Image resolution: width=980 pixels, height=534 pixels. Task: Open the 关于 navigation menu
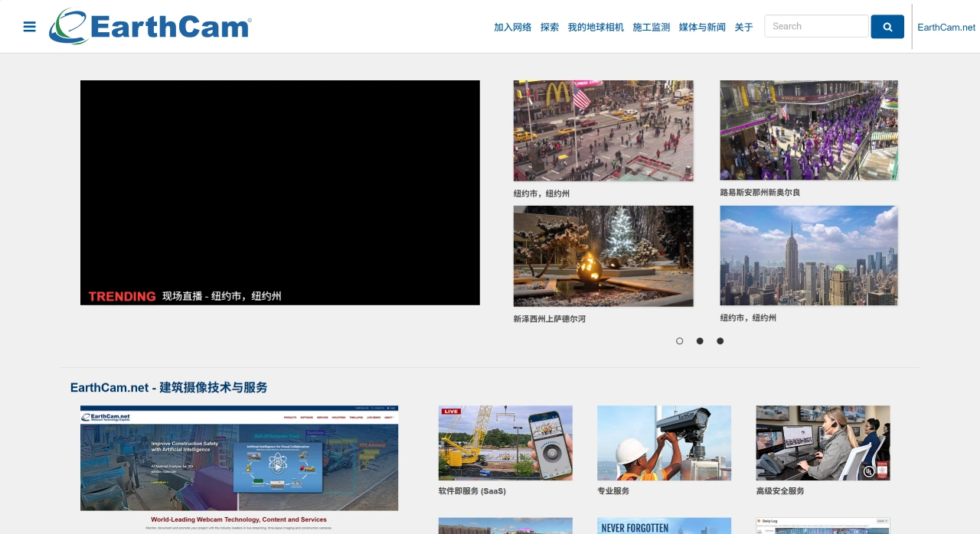click(x=743, y=27)
